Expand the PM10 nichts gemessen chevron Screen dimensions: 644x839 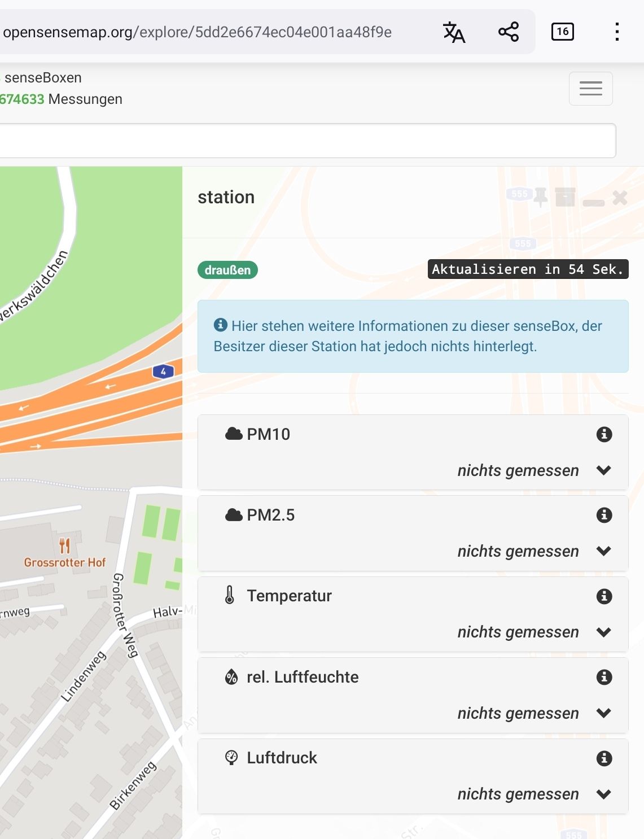[604, 470]
